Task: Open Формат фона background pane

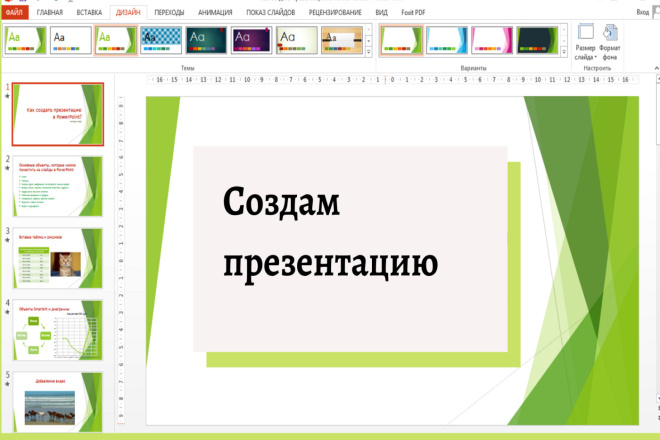Action: coord(609,42)
